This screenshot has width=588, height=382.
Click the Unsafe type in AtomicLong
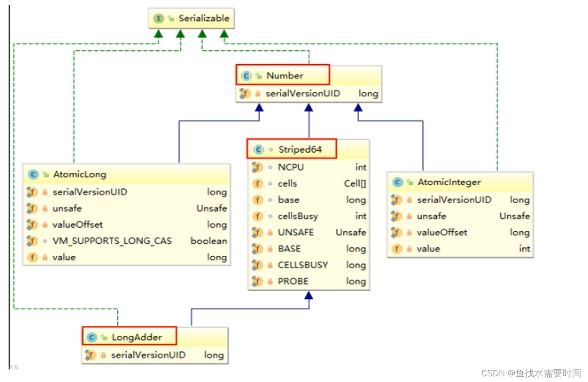click(x=212, y=208)
